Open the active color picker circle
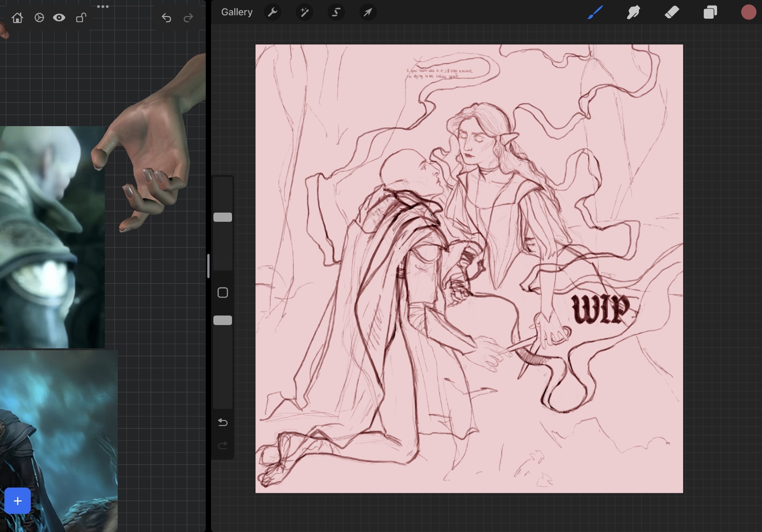The image size is (762, 532). tap(748, 12)
